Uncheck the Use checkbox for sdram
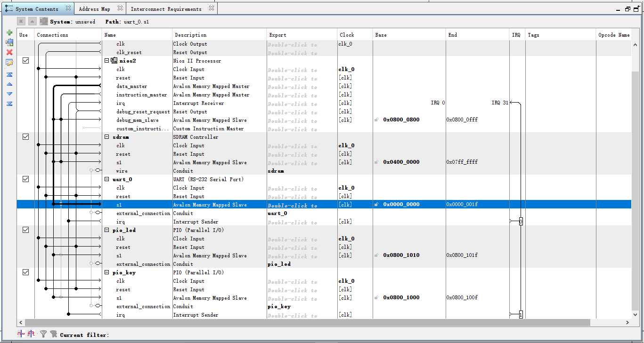Image resolution: width=644 pixels, height=343 pixels. point(26,137)
